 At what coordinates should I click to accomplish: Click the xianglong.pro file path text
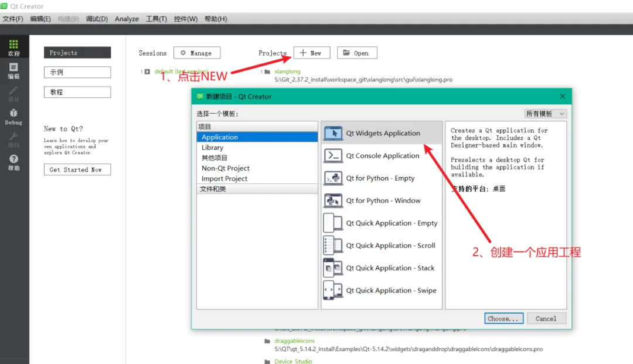(x=363, y=80)
